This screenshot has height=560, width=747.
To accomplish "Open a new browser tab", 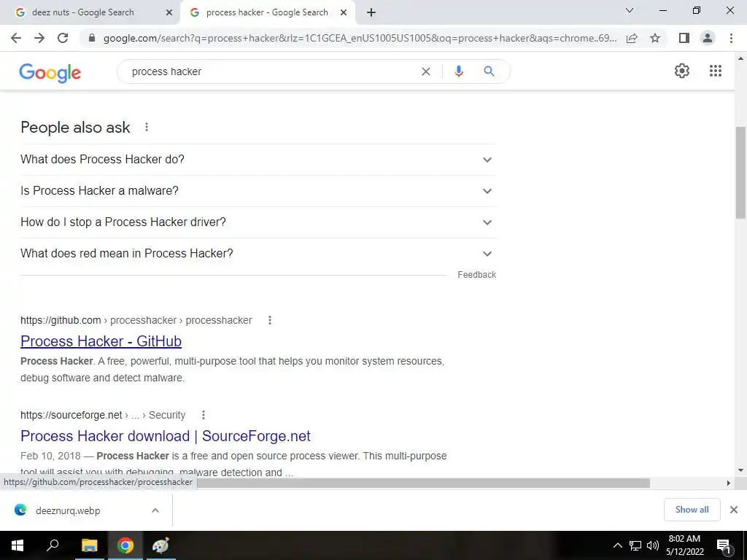I will [371, 12].
